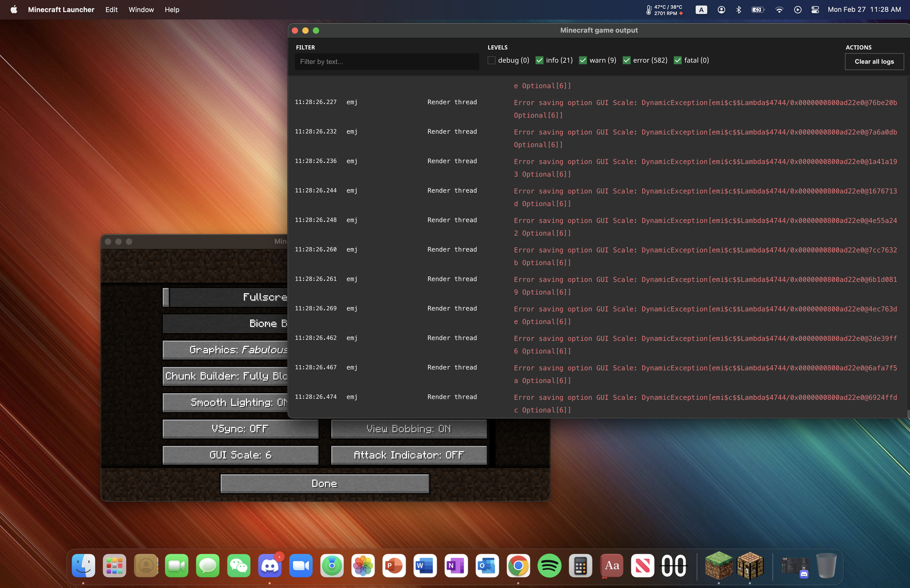Uncheck the info log level
The width and height of the screenshot is (910, 588).
click(539, 60)
